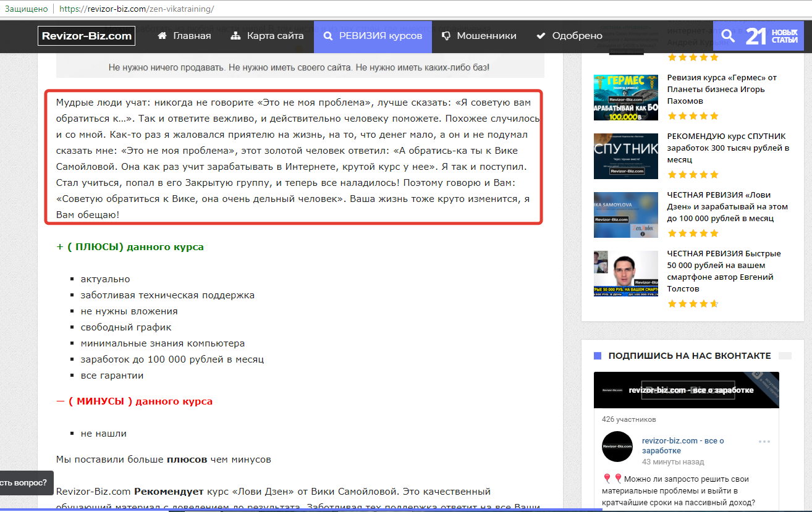Open article Ревизия курса «Гермес»
The height and width of the screenshot is (512, 812).
722,89
